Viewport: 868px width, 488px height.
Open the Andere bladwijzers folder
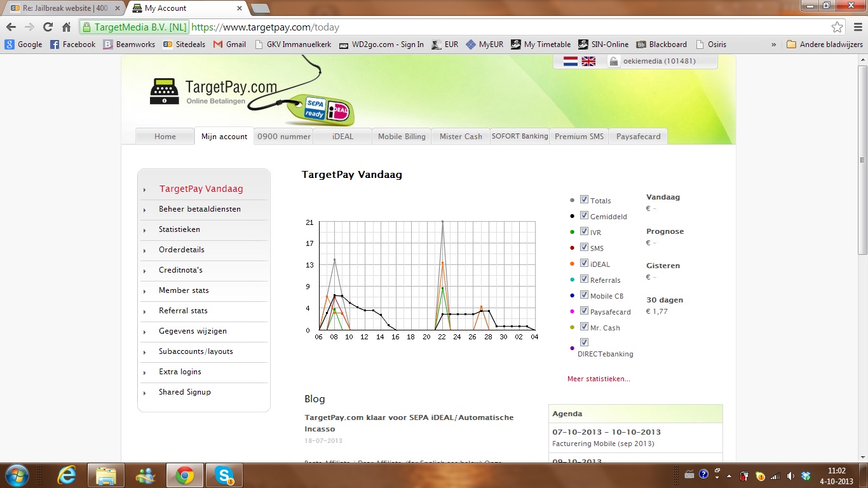(x=824, y=44)
